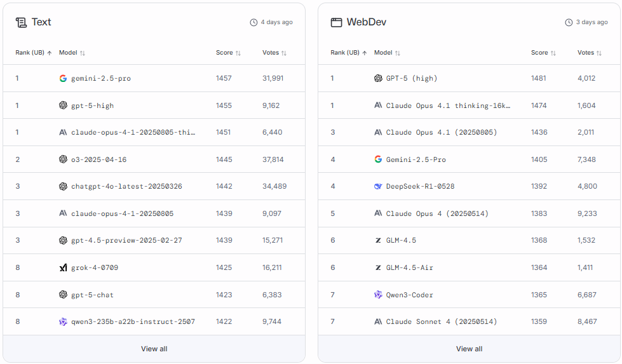Select GLM-4.5-Air model name

409,267
